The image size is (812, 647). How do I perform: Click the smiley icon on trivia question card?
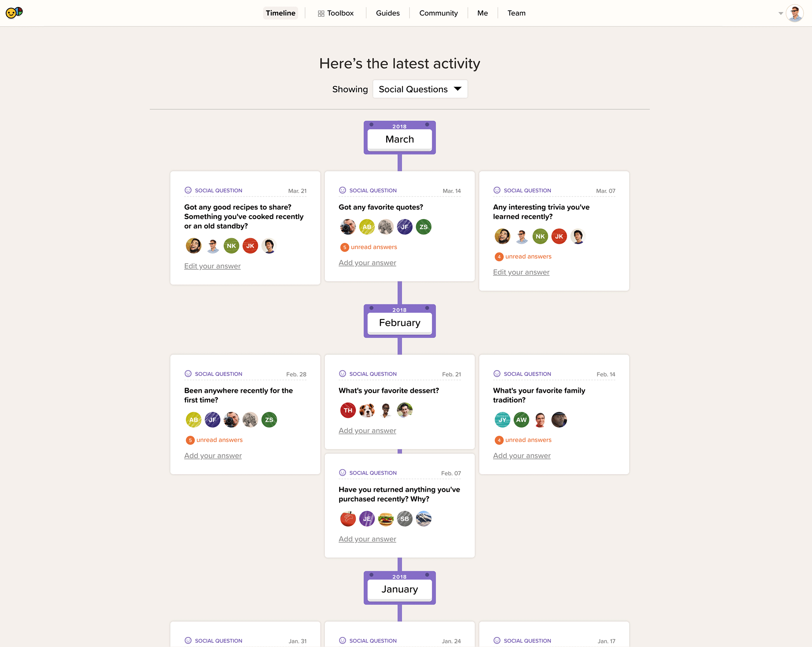point(497,190)
